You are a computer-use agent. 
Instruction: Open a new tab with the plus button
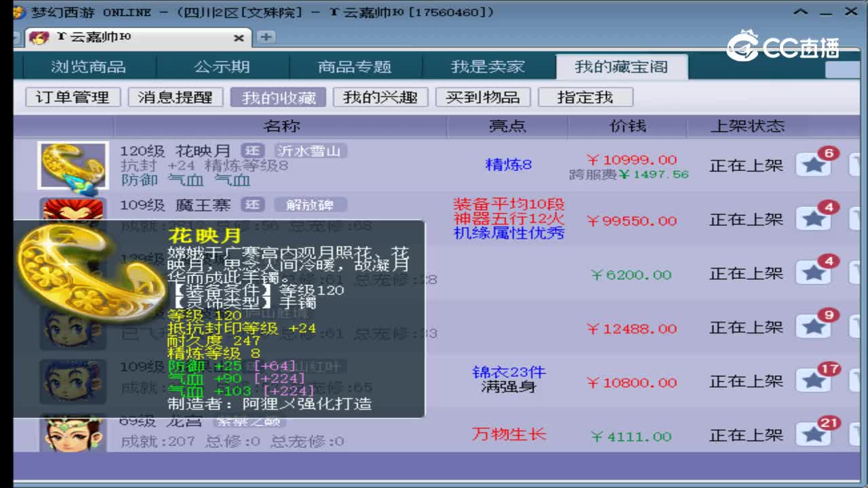coord(266,37)
